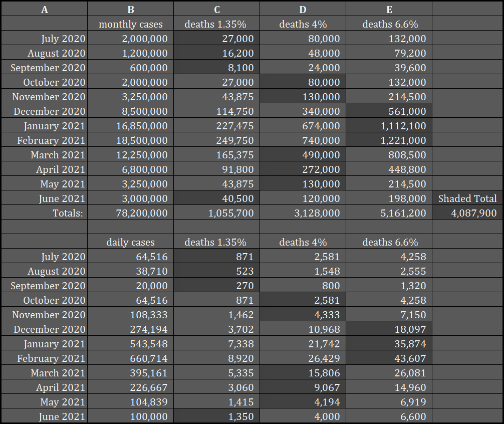Click the "Shaded Total" label cell
Screen dimensions: 504x424
[467, 198]
